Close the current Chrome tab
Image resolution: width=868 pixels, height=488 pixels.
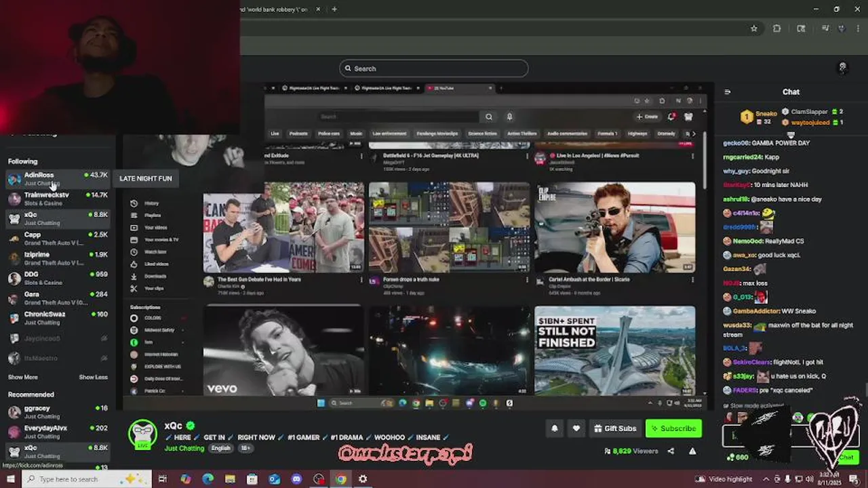319,9
